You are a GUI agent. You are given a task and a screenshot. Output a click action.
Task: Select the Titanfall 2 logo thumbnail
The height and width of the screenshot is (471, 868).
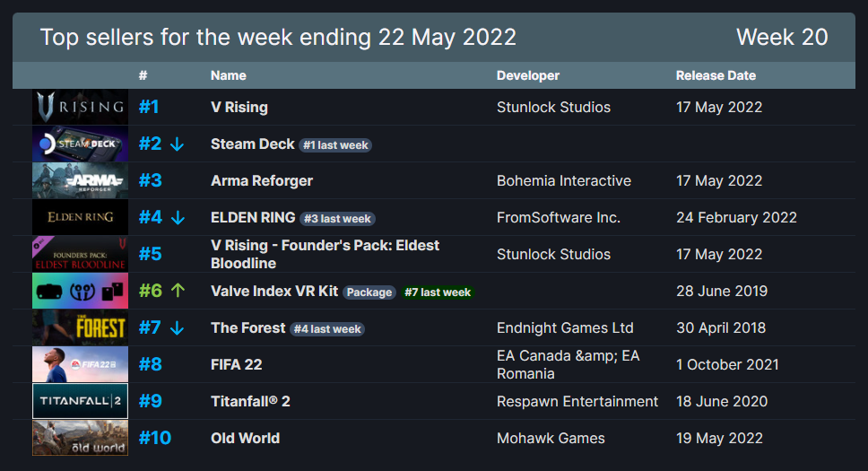click(x=80, y=401)
